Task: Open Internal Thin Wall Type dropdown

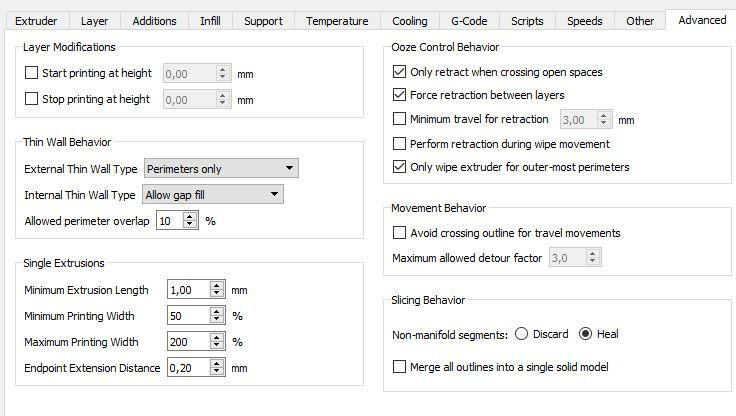Action: [212, 194]
